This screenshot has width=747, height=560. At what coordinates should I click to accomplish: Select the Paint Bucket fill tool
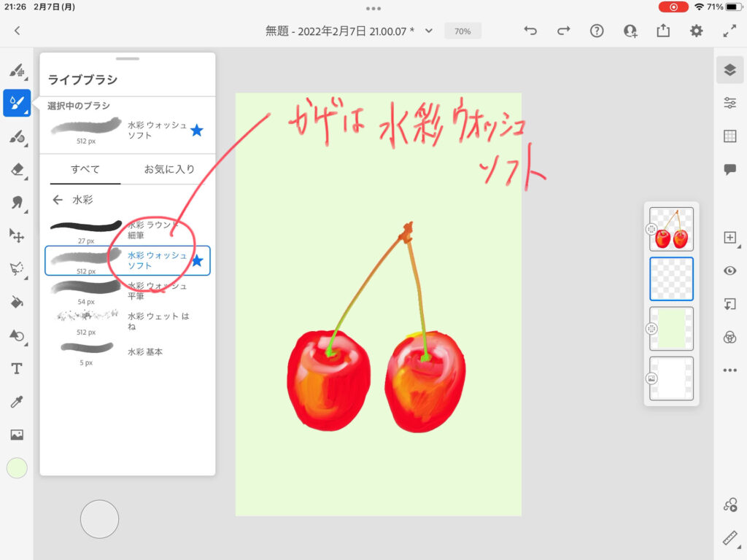17,302
